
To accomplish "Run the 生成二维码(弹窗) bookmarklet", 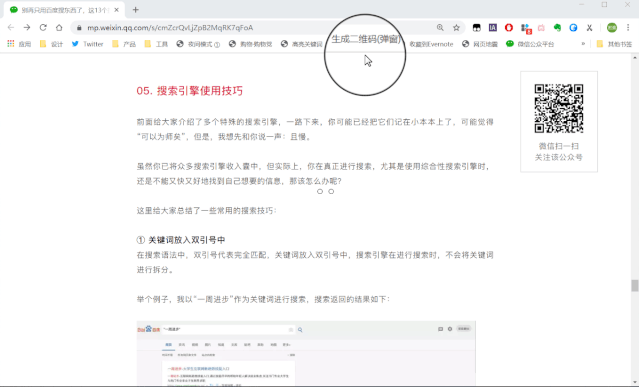I will click(x=366, y=39).
